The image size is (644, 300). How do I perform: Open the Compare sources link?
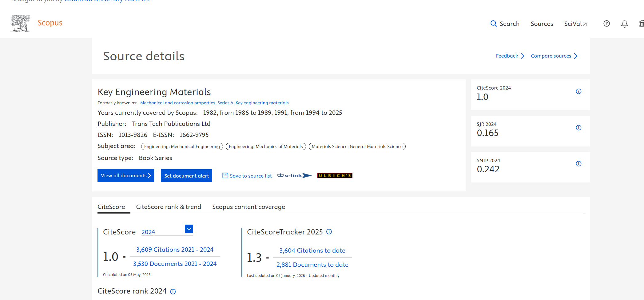(554, 56)
